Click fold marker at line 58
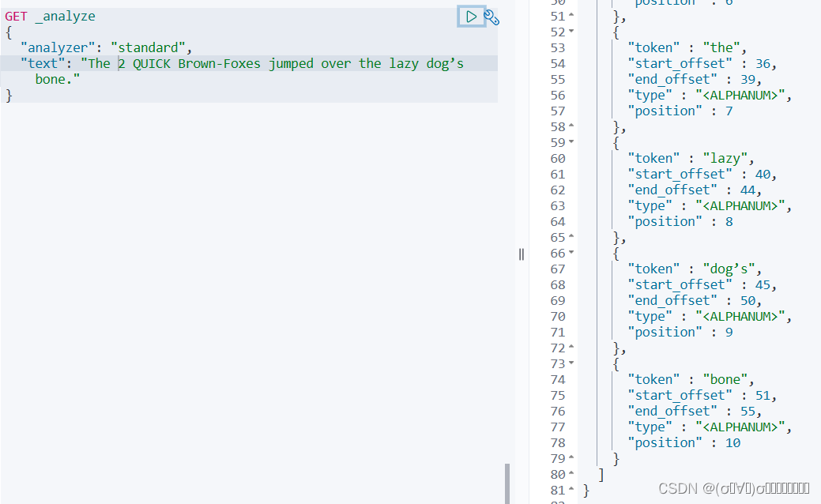 point(571,126)
